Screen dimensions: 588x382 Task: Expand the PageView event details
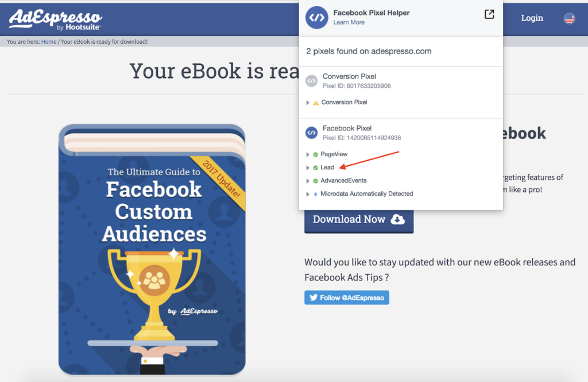308,154
